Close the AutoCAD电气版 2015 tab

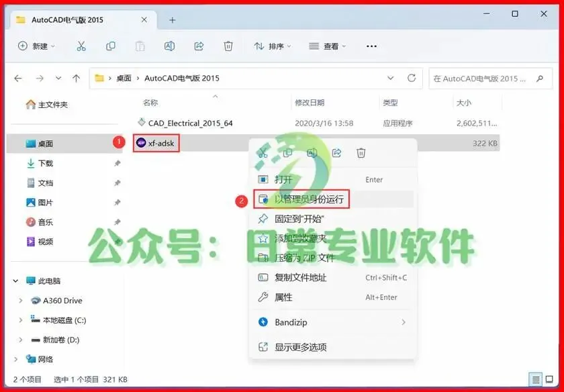point(144,19)
